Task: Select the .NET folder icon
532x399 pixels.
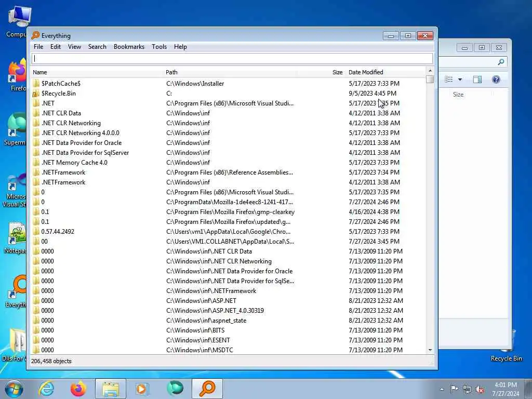Action: 36,103
